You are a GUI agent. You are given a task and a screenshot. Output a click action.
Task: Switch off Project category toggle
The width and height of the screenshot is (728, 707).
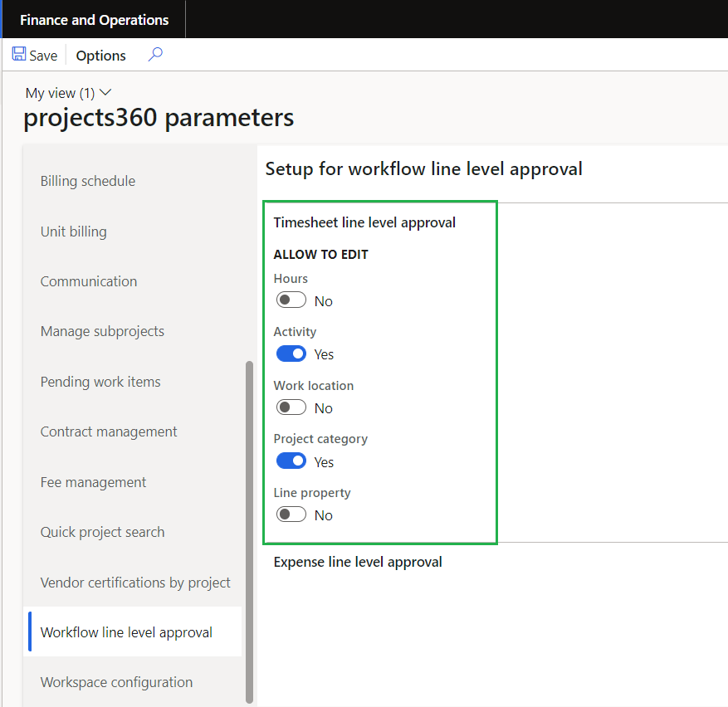click(x=291, y=461)
